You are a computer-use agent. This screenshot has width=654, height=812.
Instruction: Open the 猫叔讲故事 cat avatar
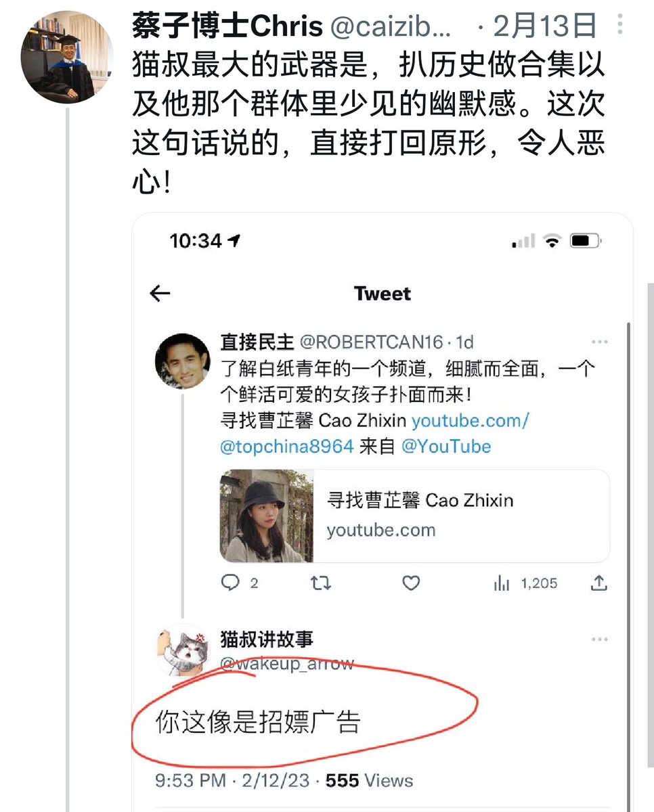(x=183, y=651)
